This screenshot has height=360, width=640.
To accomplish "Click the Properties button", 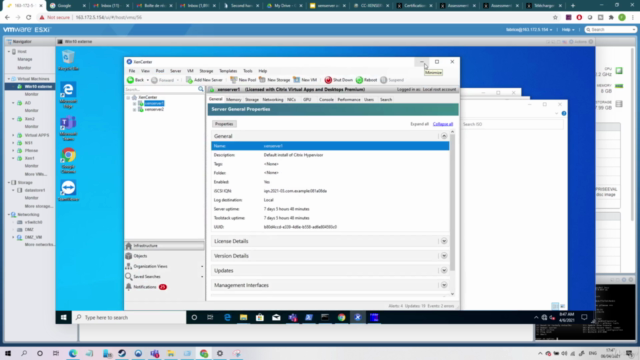I will point(224,124).
